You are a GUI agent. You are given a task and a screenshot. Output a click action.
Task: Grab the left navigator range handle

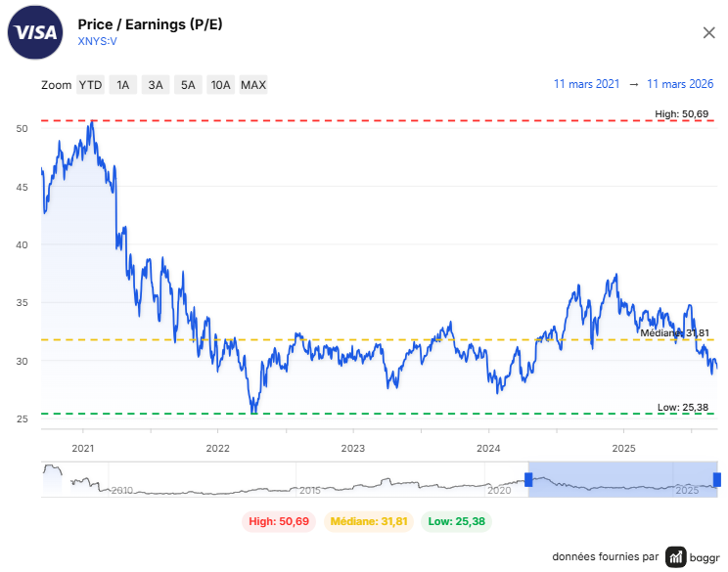click(528, 479)
